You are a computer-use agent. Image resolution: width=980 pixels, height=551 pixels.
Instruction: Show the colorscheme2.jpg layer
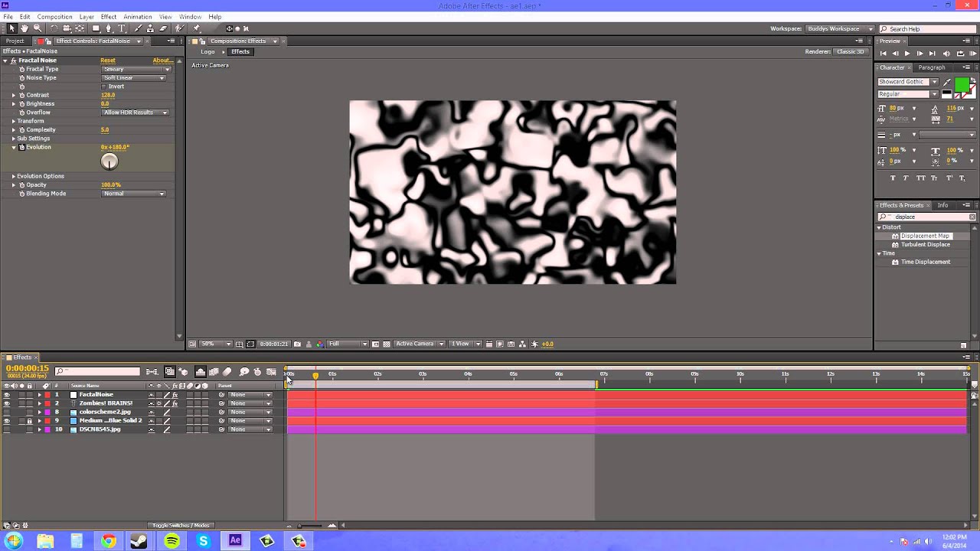point(7,412)
